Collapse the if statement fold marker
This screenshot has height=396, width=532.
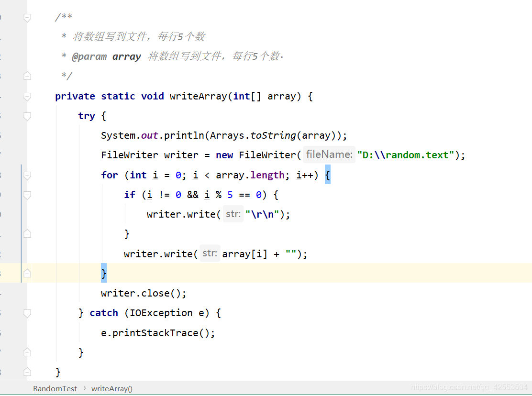click(27, 195)
